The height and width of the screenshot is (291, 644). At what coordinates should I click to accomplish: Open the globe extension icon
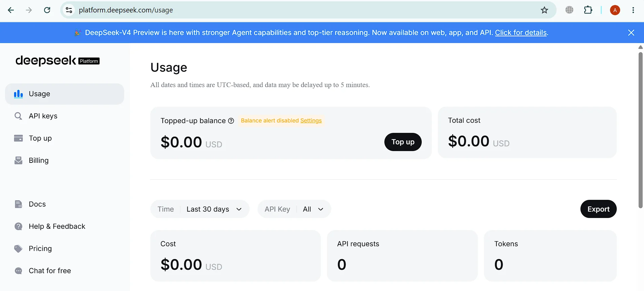tap(569, 10)
